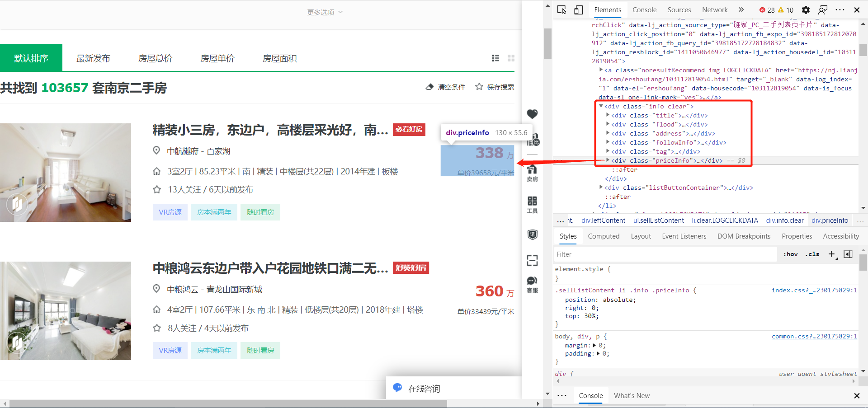Click the scan QR sidebar icon

pos(533,260)
